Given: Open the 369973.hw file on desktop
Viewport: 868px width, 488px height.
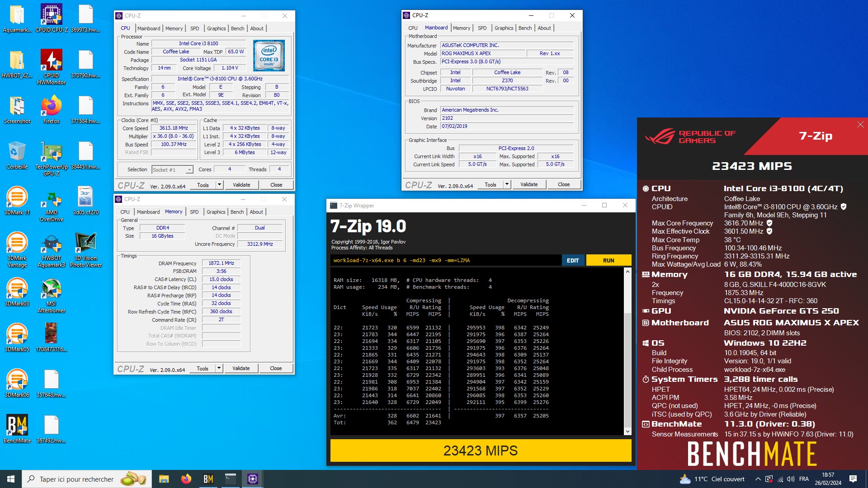Looking at the screenshot, I should tap(86, 19).
